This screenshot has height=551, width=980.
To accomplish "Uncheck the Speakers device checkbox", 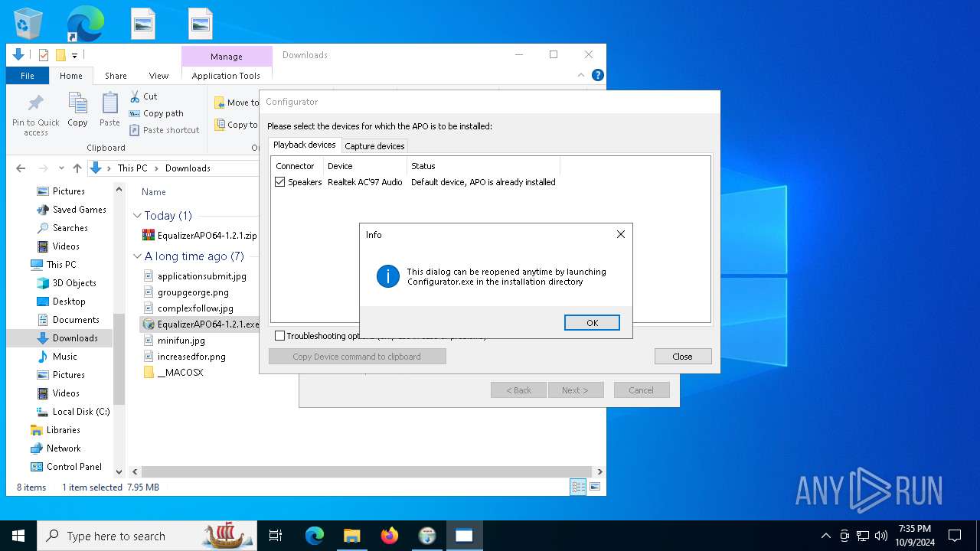I will 279,182.
